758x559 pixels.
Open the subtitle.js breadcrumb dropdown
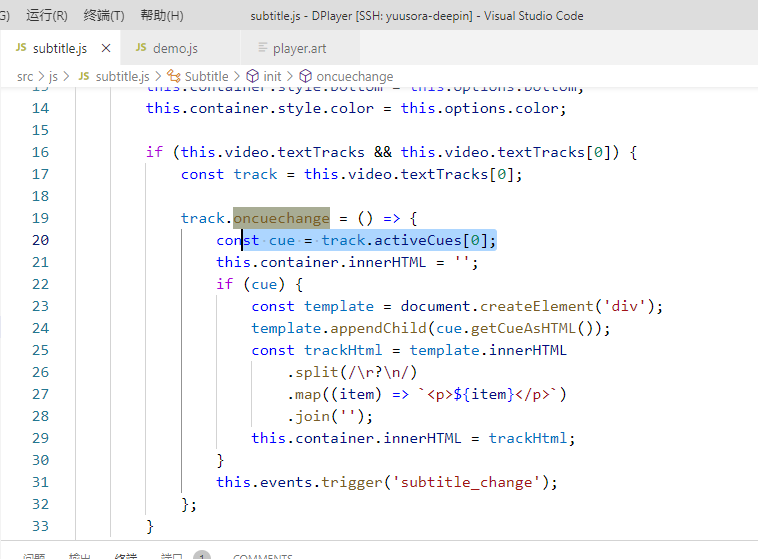coord(123,76)
